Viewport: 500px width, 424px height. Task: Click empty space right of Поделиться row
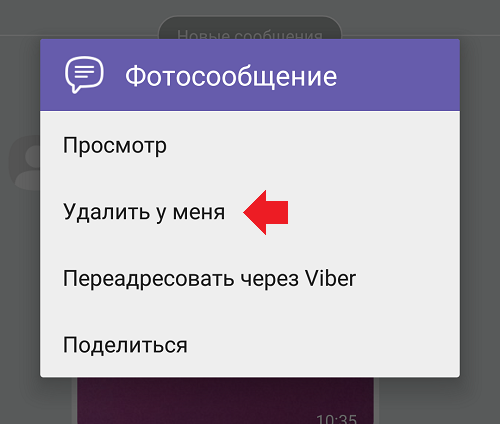pos(323,345)
